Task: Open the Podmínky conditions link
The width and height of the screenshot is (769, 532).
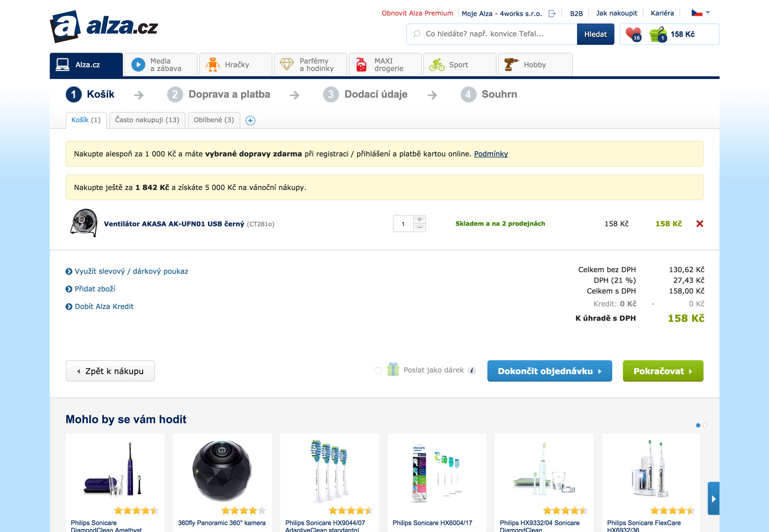Action: point(491,154)
